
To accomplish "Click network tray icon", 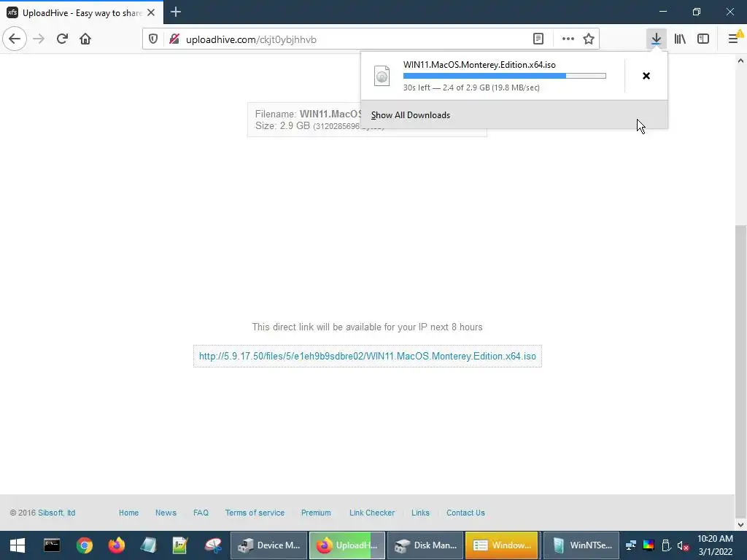I will tap(631, 545).
